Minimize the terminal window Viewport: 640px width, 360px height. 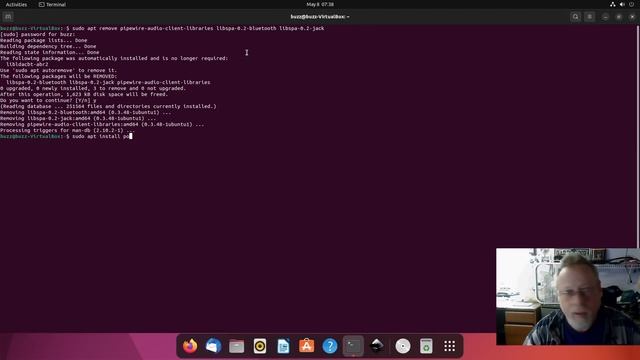click(605, 17)
